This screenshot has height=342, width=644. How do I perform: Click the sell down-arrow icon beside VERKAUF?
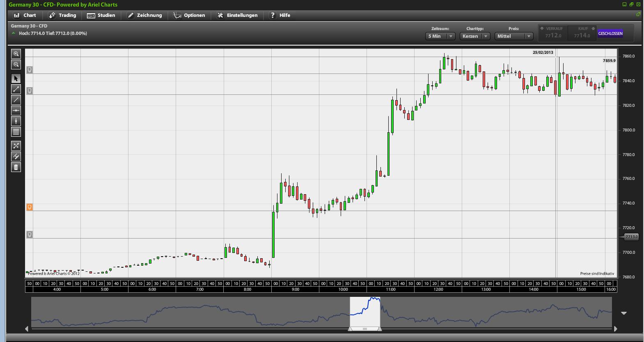[x=542, y=29]
